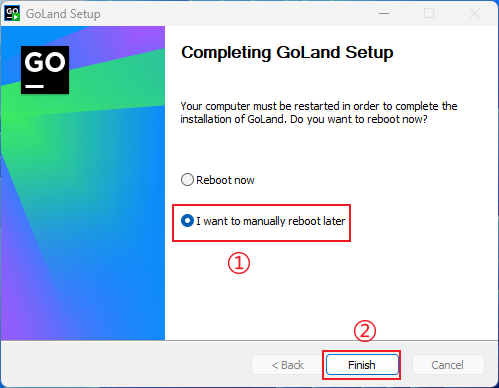Click "I want to manually reboot later" label
The image size is (499, 388).
point(271,221)
